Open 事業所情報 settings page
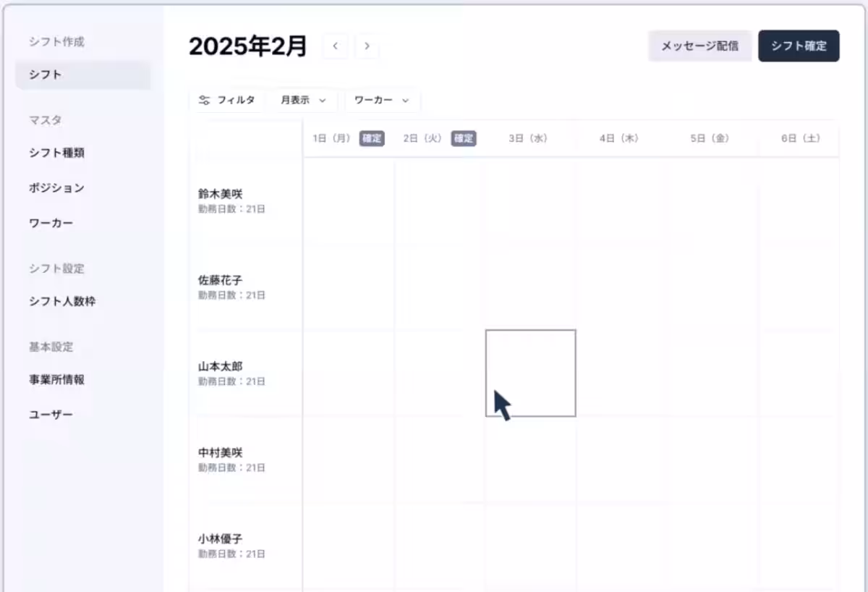The height and width of the screenshot is (592, 868). point(57,379)
